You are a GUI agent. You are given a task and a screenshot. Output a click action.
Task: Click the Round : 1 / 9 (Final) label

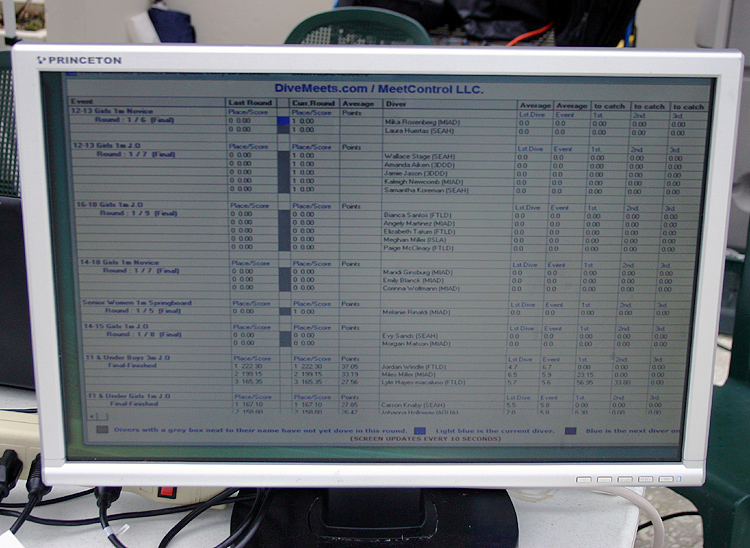[x=139, y=213]
